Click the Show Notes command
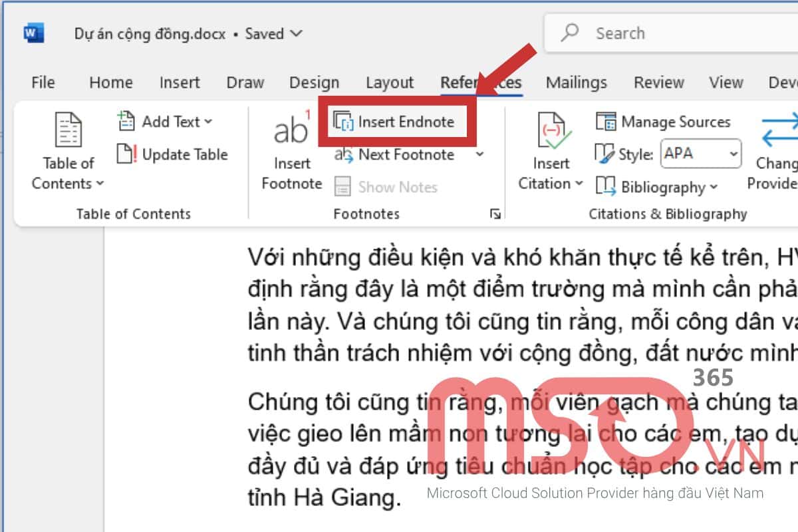This screenshot has height=532, width=798. (386, 187)
